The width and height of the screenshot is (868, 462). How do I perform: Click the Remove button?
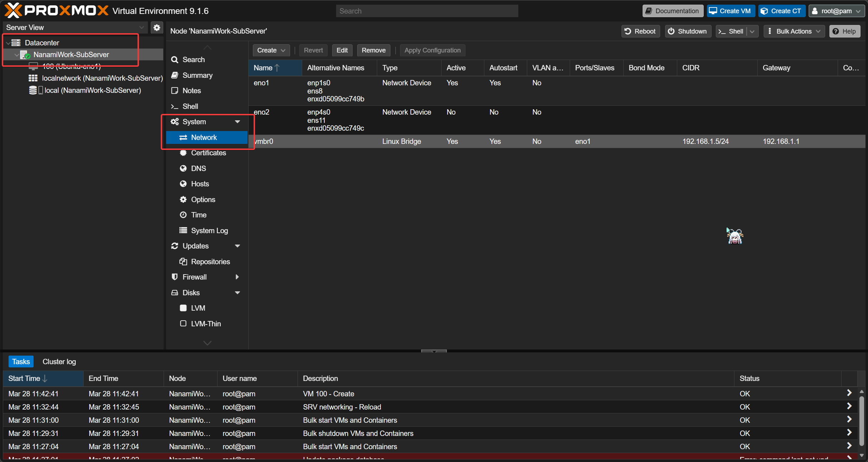click(374, 50)
